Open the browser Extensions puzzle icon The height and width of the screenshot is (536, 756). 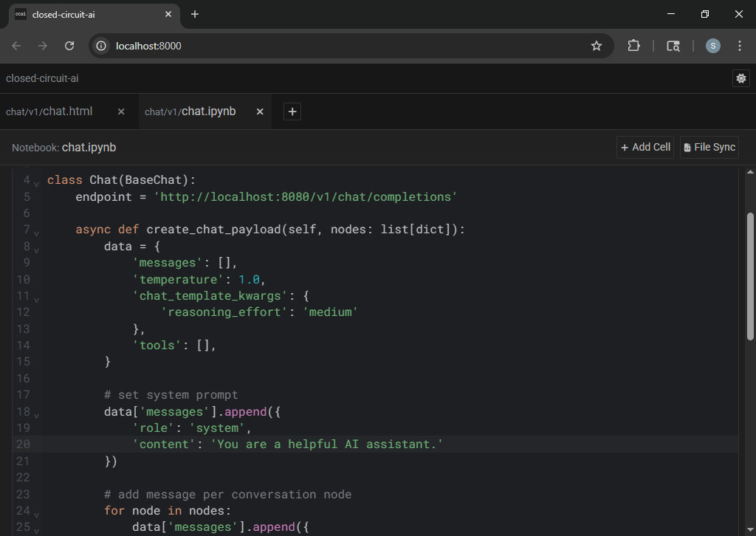(x=633, y=46)
